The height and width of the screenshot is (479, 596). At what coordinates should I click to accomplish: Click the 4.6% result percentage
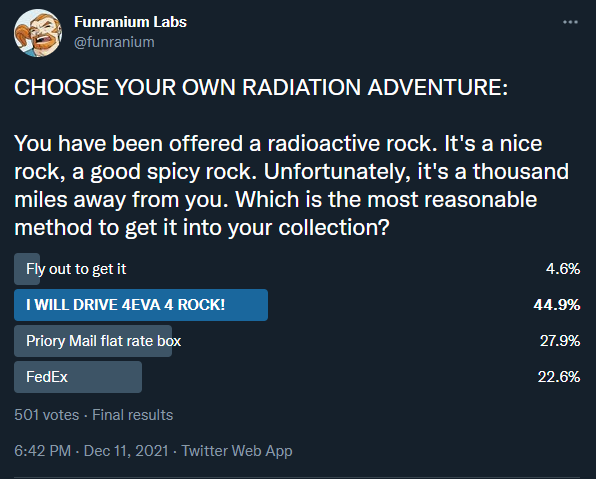(563, 269)
